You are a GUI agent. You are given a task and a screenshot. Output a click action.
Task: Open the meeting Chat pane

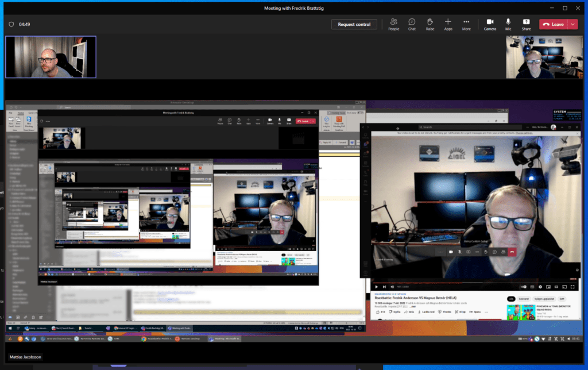tap(412, 24)
